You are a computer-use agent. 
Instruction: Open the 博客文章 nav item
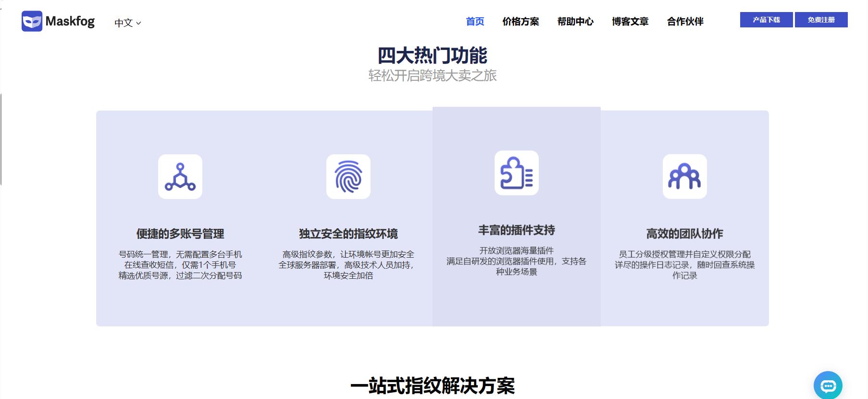630,21
